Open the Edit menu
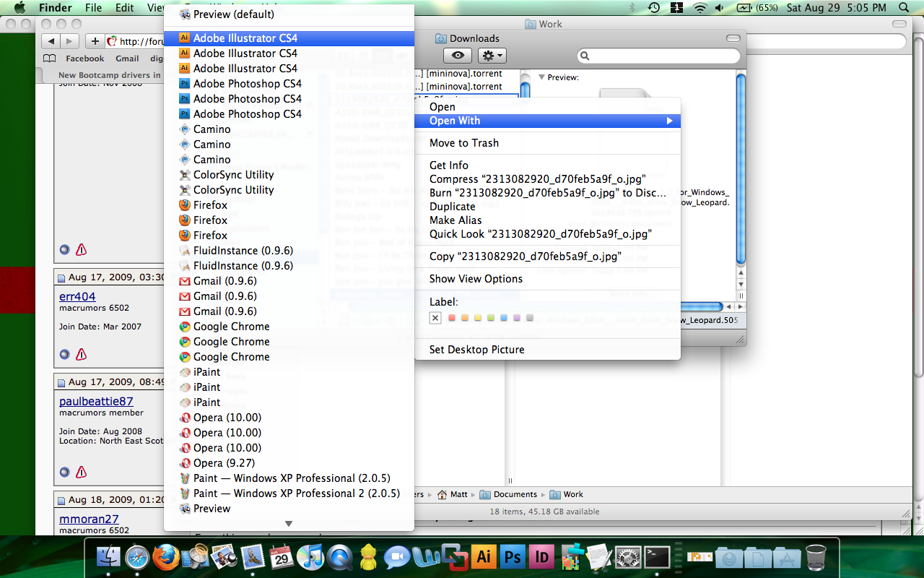Screen dimensions: 924x578 point(125,8)
